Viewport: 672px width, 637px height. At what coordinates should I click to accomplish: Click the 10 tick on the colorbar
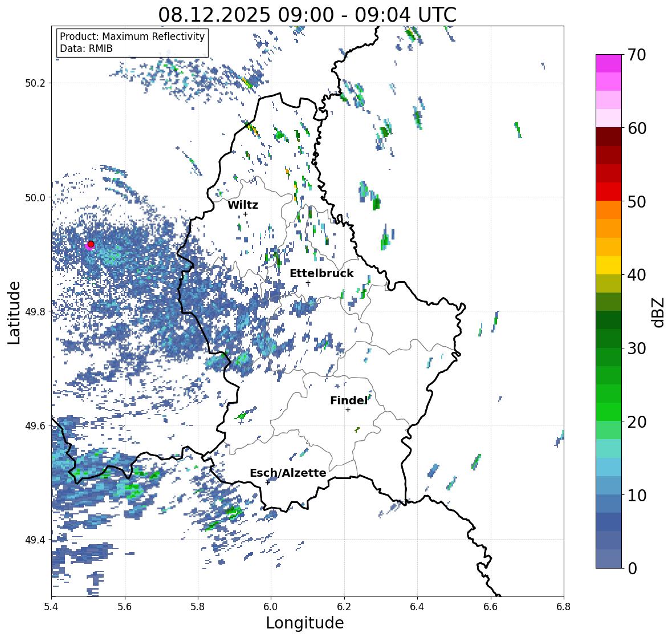tap(637, 495)
